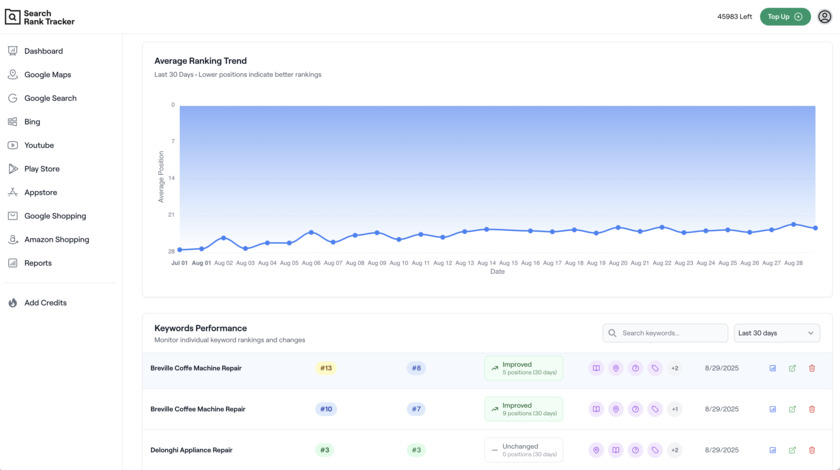Image resolution: width=840 pixels, height=470 pixels.
Task: Click book icon in Breville Coffee row
Action: 596,409
